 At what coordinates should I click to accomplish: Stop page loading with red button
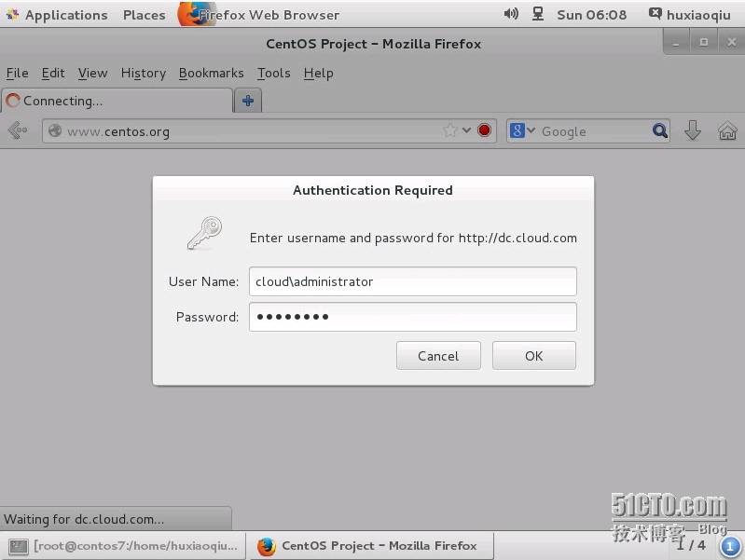pyautogui.click(x=484, y=130)
